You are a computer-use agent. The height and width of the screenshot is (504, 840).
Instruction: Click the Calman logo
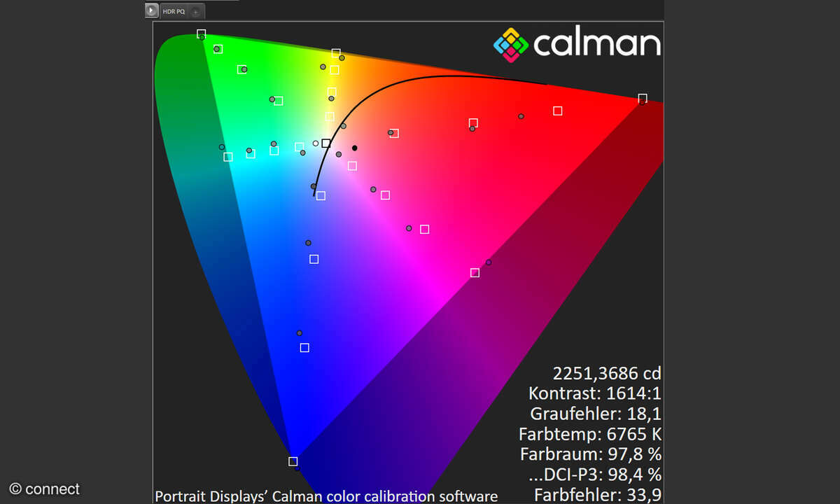pos(577,43)
